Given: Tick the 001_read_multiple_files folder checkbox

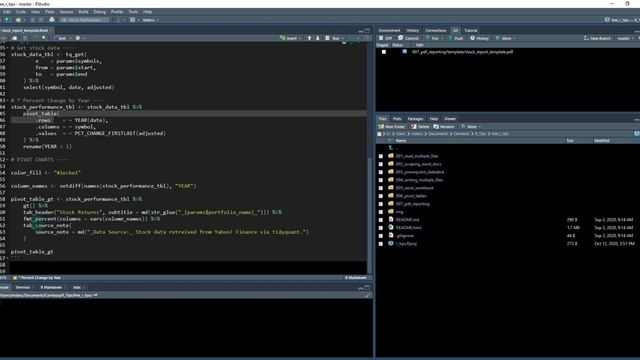Looking at the screenshot, I should pyautogui.click(x=381, y=156).
